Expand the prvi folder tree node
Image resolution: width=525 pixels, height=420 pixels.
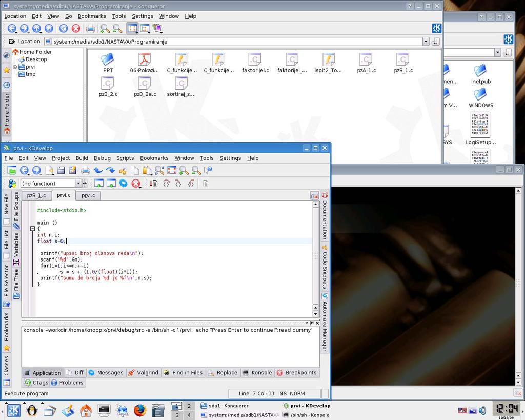coord(15,67)
